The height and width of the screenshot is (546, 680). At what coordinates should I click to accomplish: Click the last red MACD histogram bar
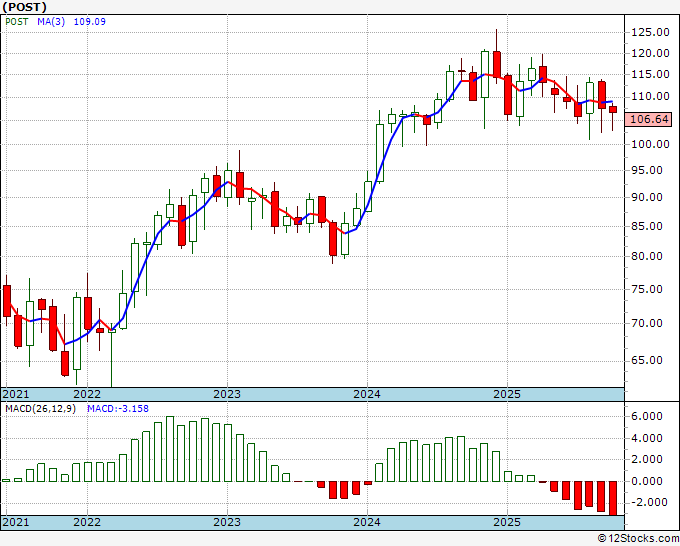[613, 498]
